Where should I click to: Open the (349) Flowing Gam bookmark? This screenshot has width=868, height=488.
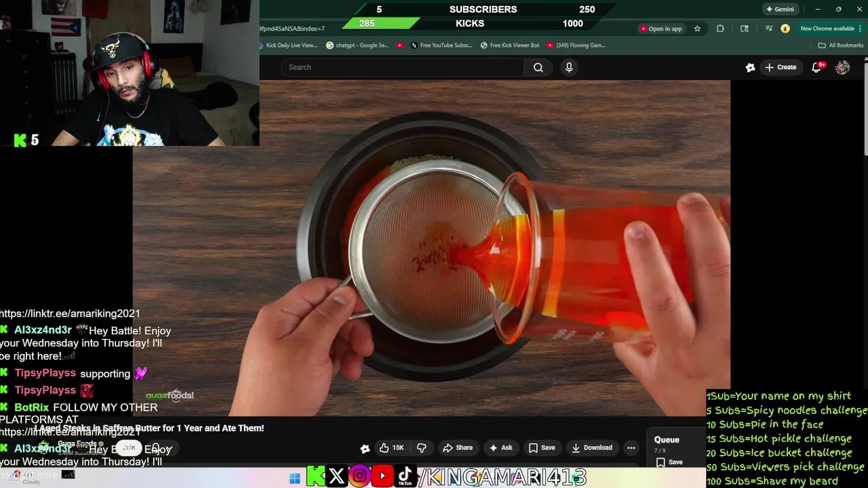(x=576, y=45)
